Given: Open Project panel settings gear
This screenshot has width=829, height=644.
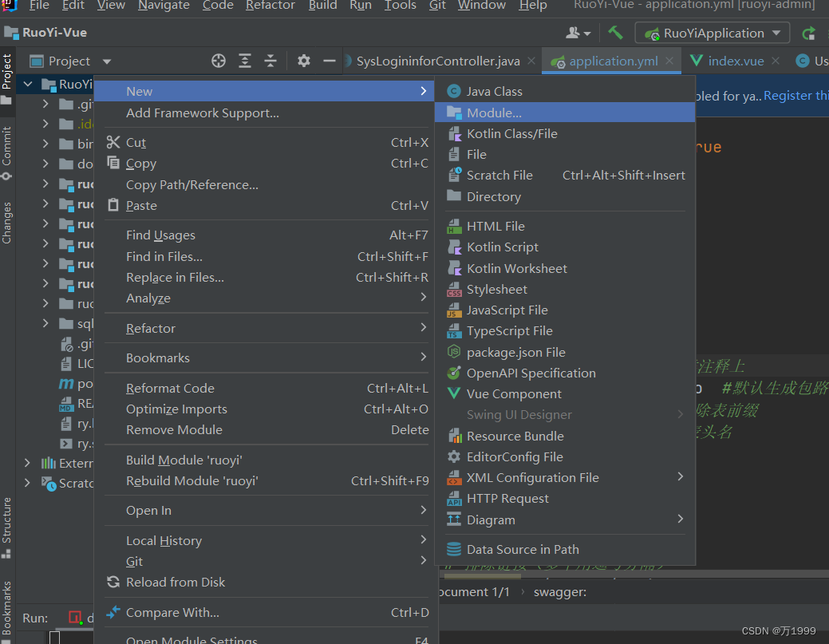Looking at the screenshot, I should (303, 61).
